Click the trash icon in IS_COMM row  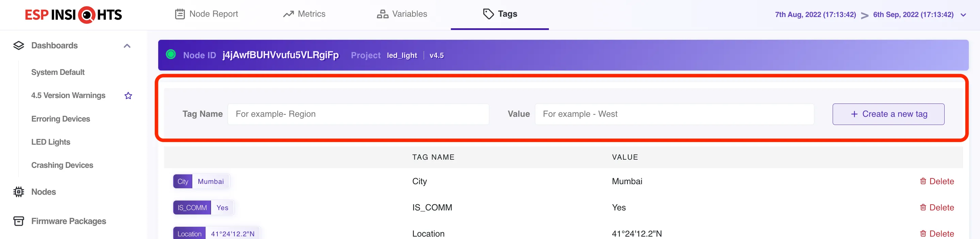point(922,207)
